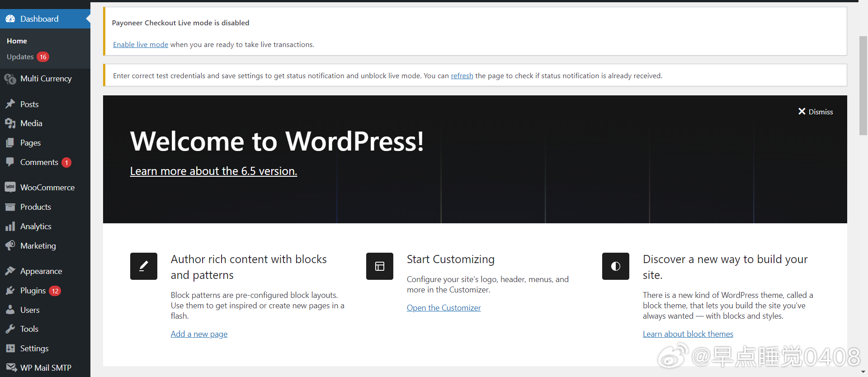Click the Users person icon
Viewport: 868px width, 377px height.
tap(10, 310)
